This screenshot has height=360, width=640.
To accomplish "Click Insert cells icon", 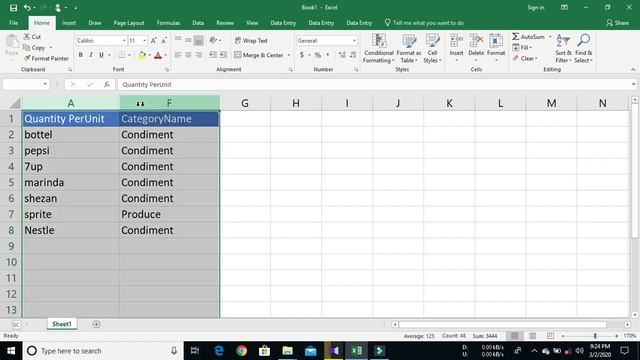I will tap(456, 41).
